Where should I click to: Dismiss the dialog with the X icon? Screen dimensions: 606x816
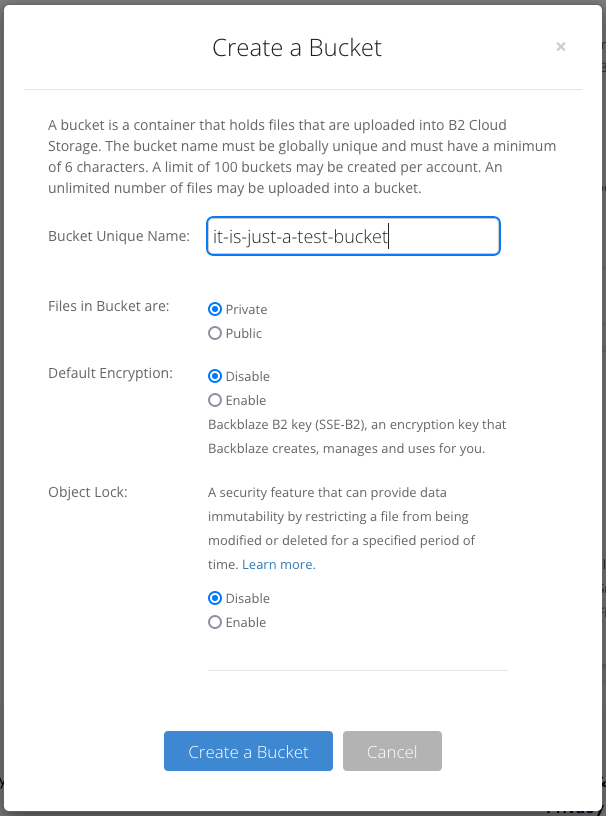(560, 46)
